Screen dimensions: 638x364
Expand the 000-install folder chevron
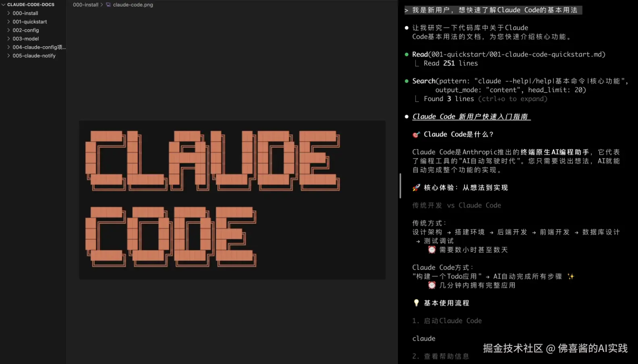[8, 13]
